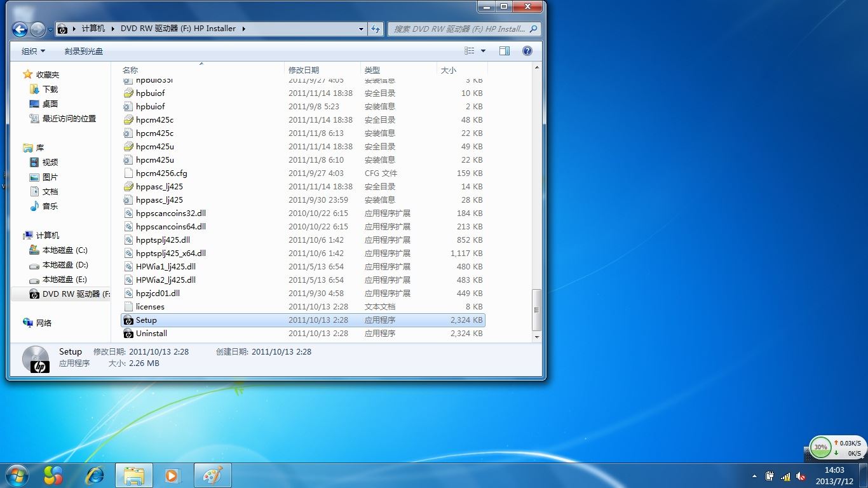Click the Forward navigation arrow button
This screenshot has height=488, width=868.
pyautogui.click(x=37, y=29)
